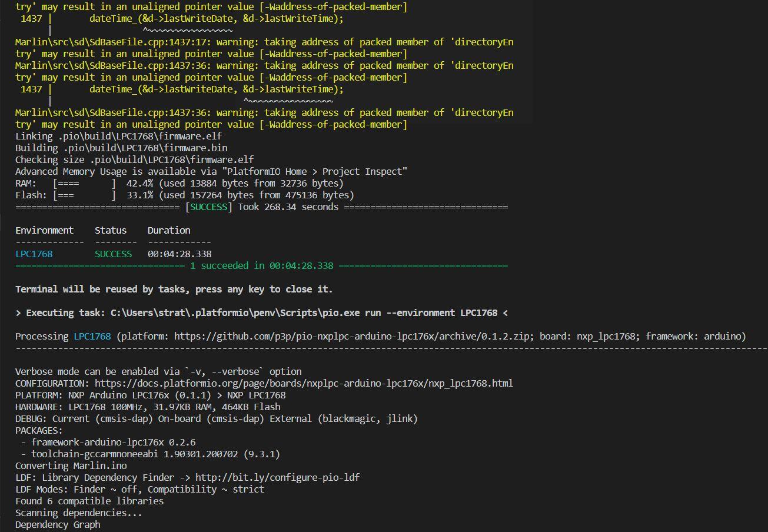This screenshot has width=768, height=532.
Task: Click the 'Terminal will be reused by tasks' message
Action: 174,289
